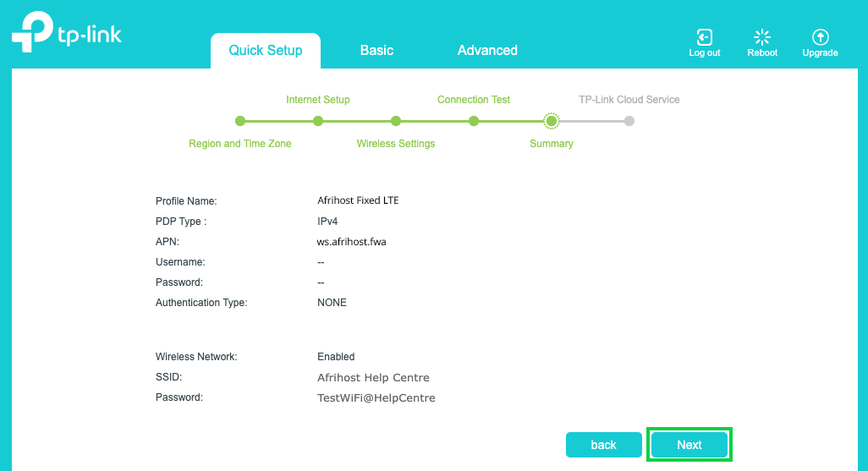Click the Reboot icon
The image size is (868, 471).
click(x=762, y=37)
